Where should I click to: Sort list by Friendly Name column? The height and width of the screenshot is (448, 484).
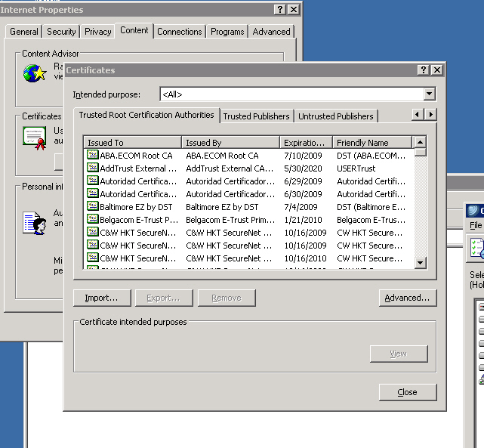[372, 142]
